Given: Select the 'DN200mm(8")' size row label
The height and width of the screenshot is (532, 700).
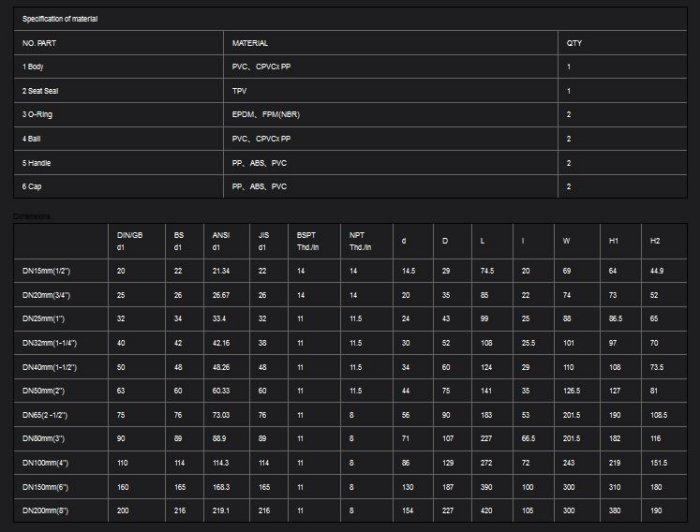Looking at the screenshot, I should point(46,511).
